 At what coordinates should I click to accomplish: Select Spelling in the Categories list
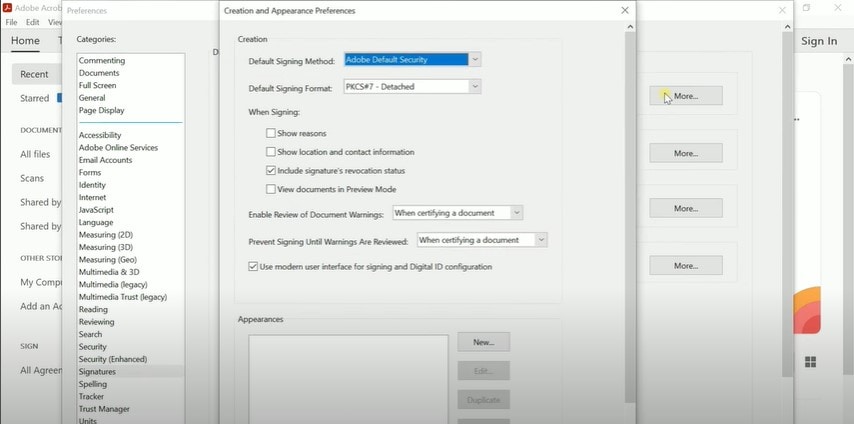point(93,384)
